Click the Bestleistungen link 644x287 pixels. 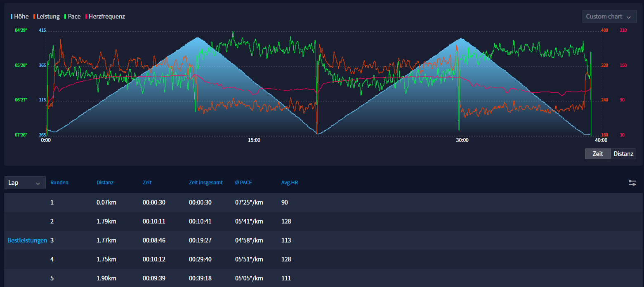[x=27, y=240]
